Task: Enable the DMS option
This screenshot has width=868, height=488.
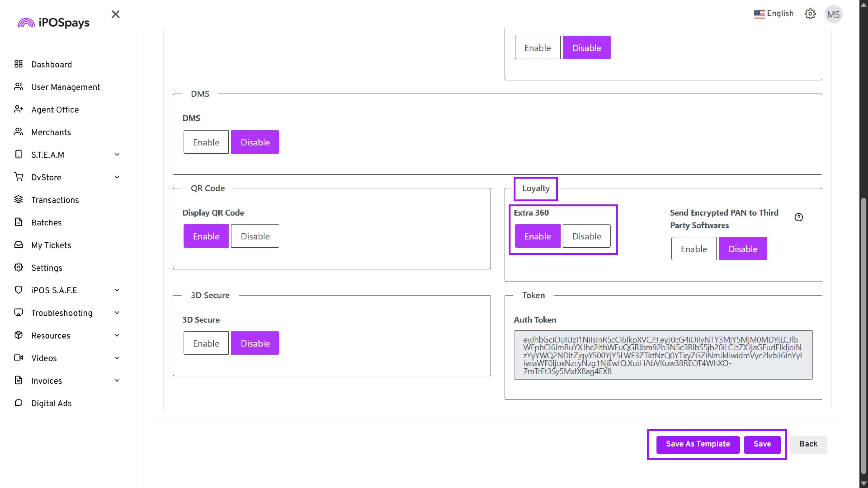Action: pos(206,142)
